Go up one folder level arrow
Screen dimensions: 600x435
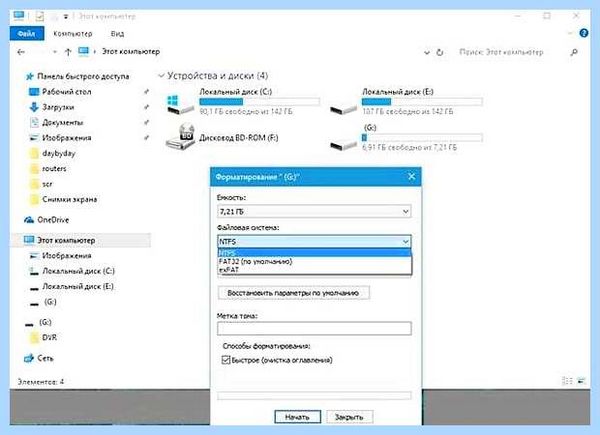pyautogui.click(x=68, y=52)
